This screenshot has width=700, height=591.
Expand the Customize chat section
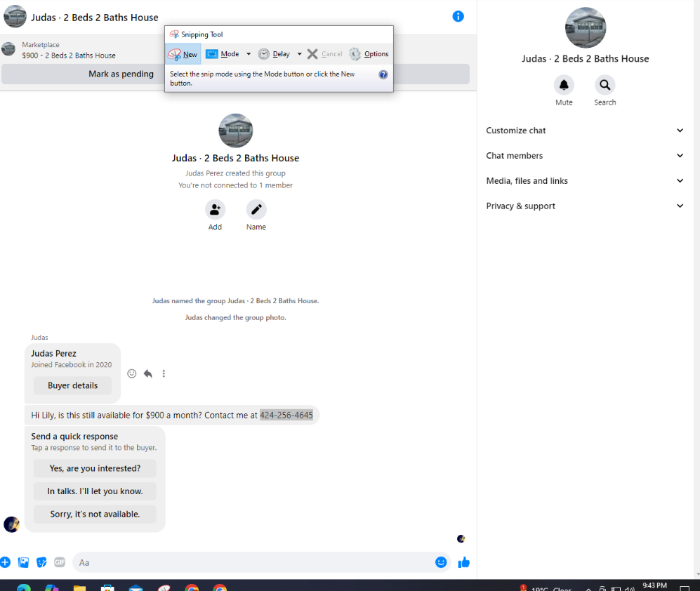pos(585,131)
